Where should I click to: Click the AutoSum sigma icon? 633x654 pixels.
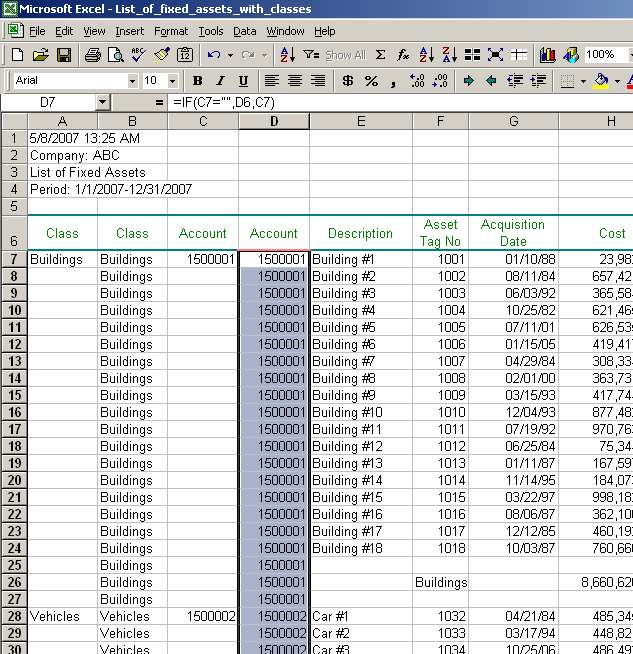point(380,55)
